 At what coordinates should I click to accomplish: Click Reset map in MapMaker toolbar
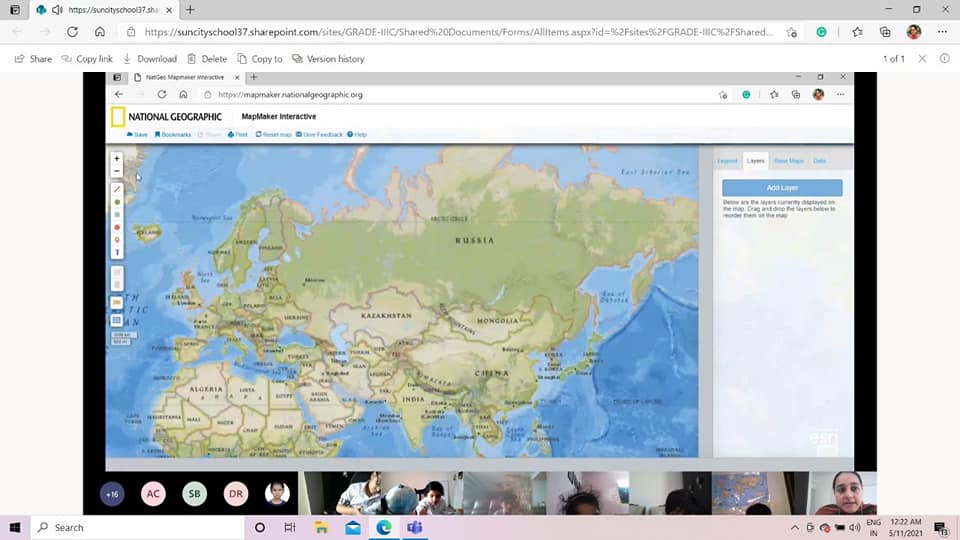coord(274,135)
